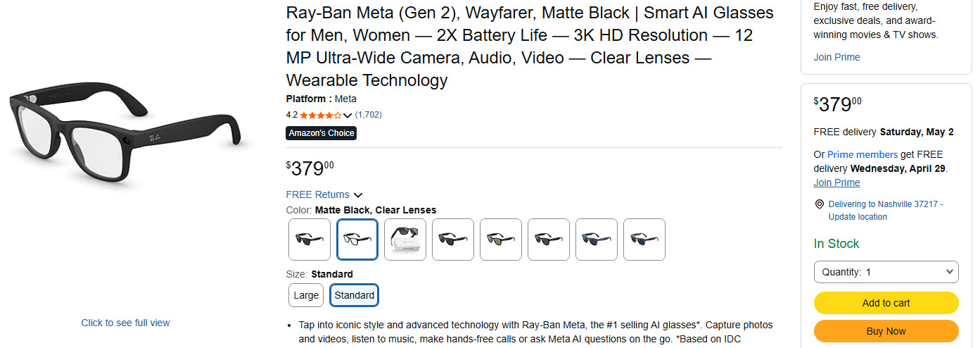
Task: Add the glasses to cart
Action: [x=886, y=303]
